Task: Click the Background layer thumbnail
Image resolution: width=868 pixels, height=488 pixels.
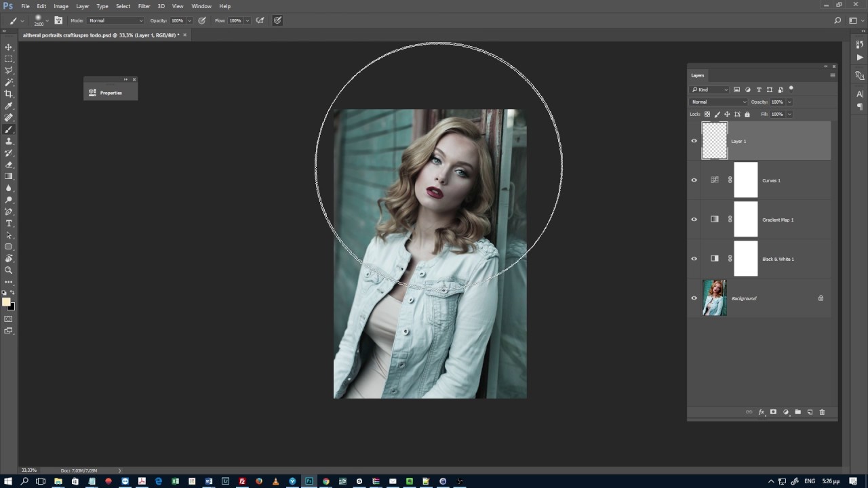Action: [x=714, y=298]
